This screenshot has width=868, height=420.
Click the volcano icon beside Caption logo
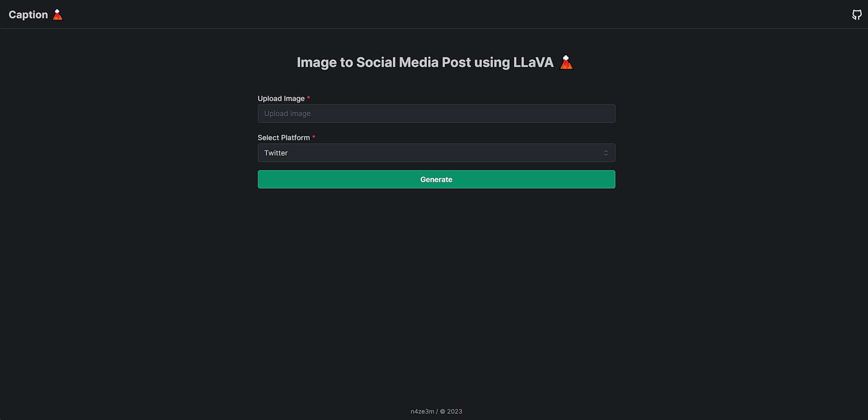(x=57, y=14)
